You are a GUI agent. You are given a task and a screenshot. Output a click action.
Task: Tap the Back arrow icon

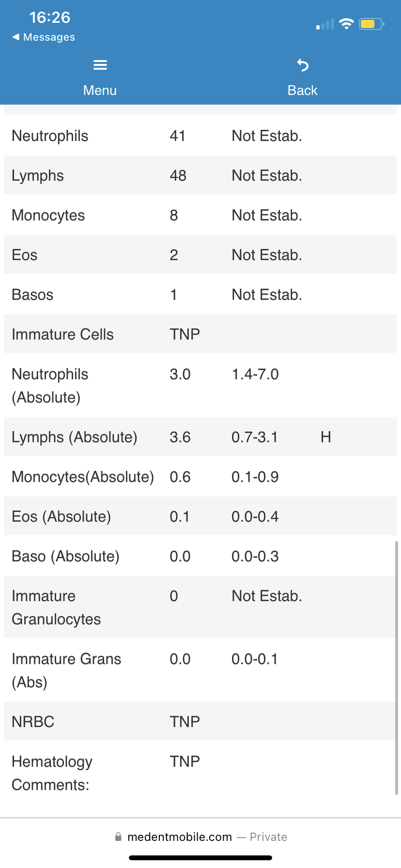point(303,65)
